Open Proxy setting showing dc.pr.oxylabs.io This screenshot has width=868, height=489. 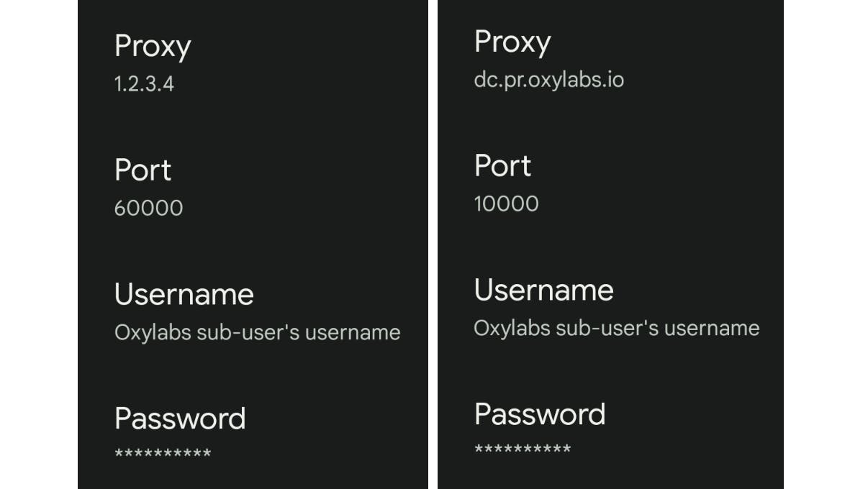(512, 42)
